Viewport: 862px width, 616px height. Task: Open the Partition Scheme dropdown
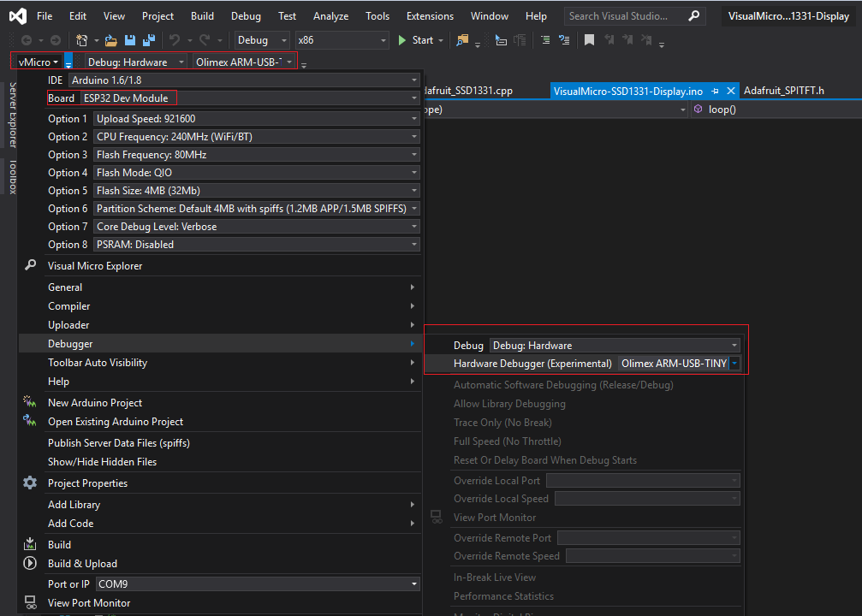coord(256,208)
